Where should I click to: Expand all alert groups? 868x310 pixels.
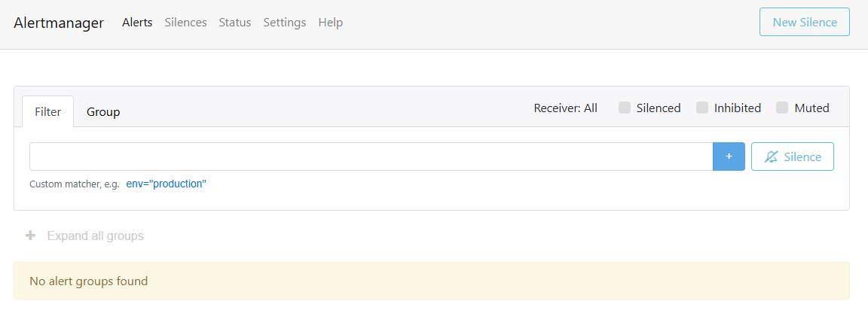[95, 236]
